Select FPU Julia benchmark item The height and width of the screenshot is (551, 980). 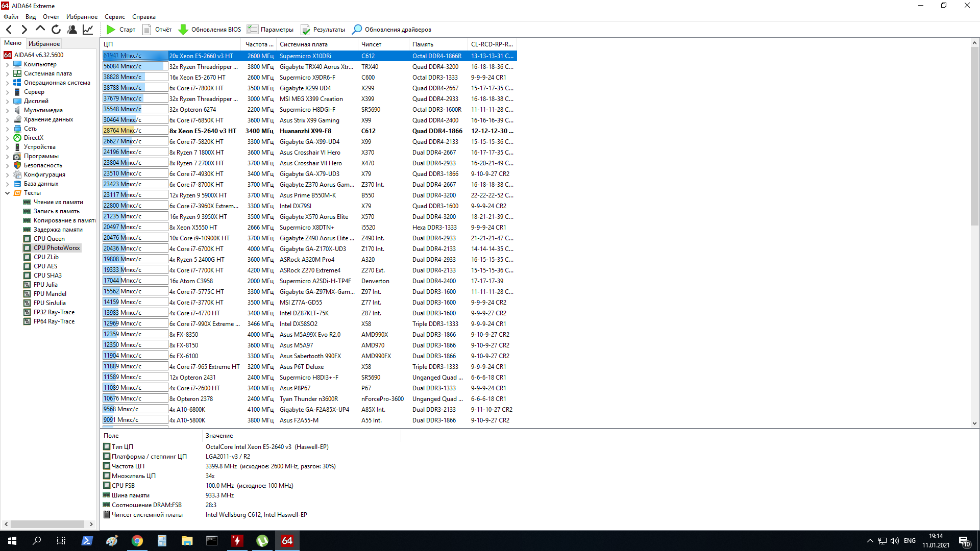click(45, 285)
